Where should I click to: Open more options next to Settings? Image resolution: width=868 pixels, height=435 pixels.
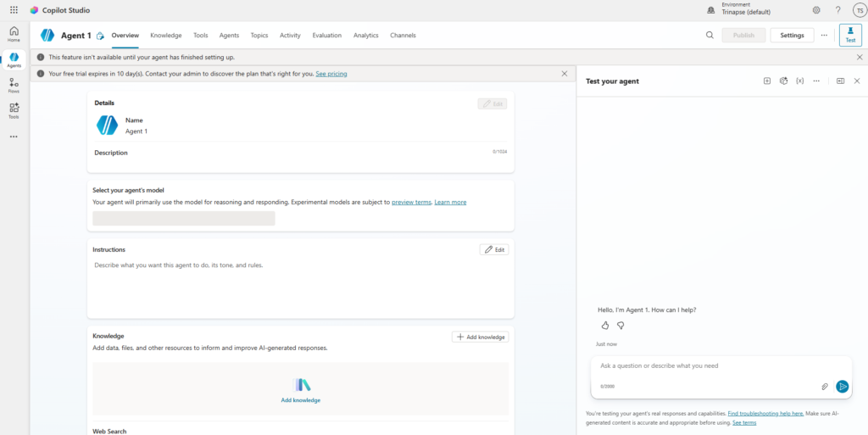[824, 36]
